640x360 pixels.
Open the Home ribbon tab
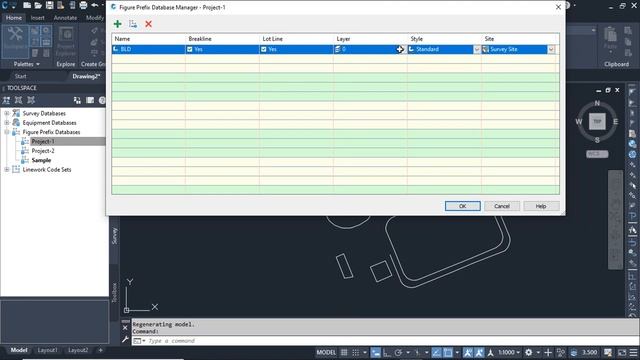14,18
